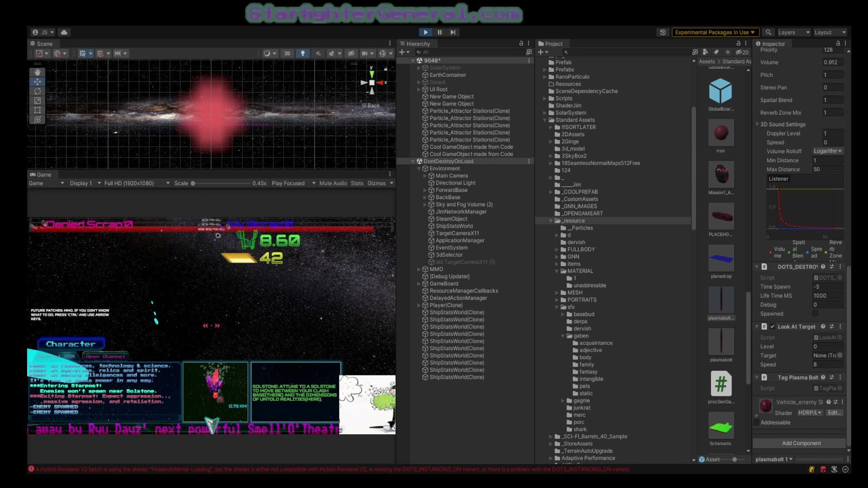Click the Mute Audio button in Game view
The image size is (868, 488).
(333, 183)
